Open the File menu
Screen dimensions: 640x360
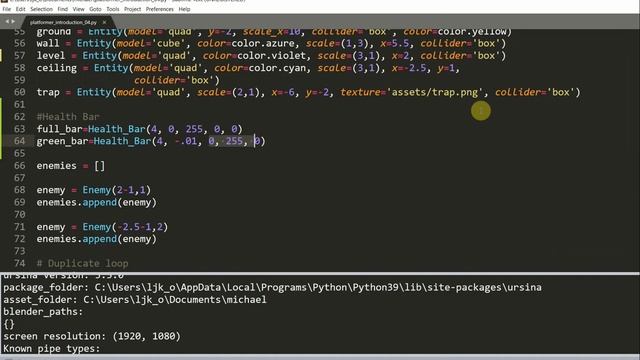point(7,9)
